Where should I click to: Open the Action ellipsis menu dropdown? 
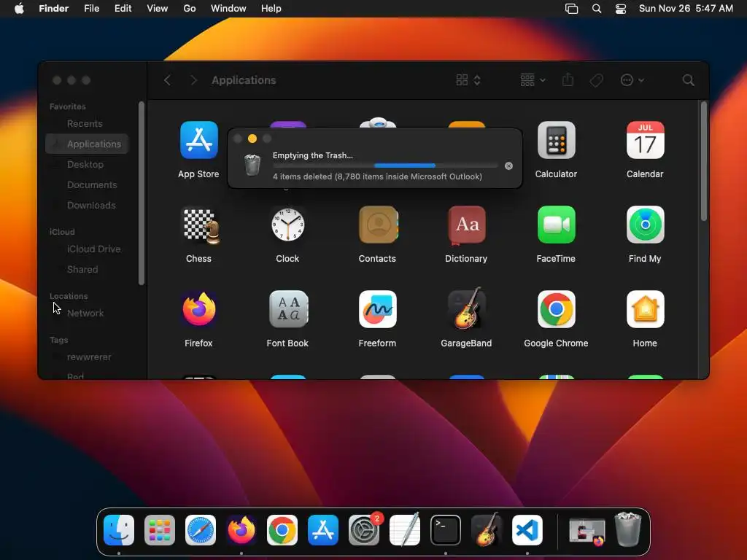632,80
